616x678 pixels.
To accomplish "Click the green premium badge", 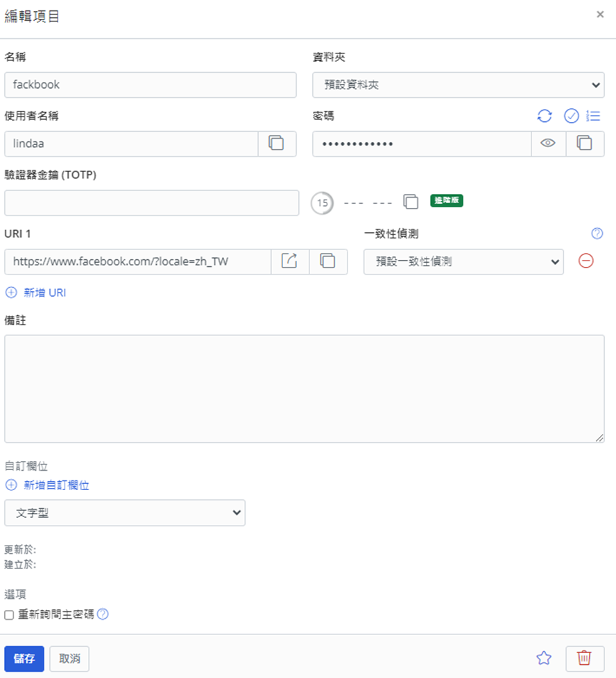I will tap(447, 200).
